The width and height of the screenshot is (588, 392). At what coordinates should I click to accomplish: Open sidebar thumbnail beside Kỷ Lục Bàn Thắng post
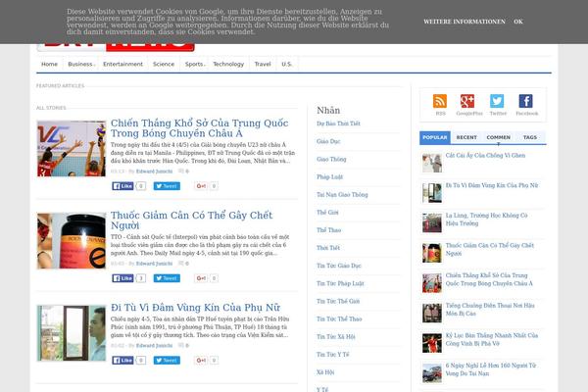(x=432, y=343)
